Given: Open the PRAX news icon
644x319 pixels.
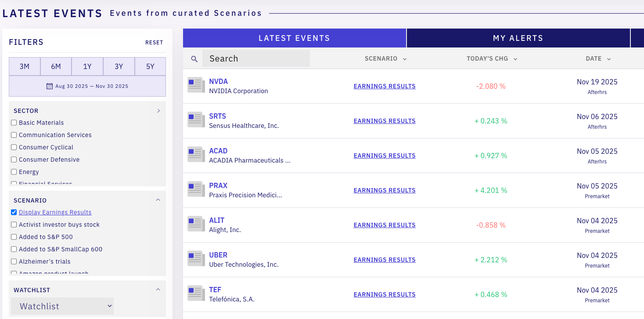Looking at the screenshot, I should pyautogui.click(x=196, y=189).
